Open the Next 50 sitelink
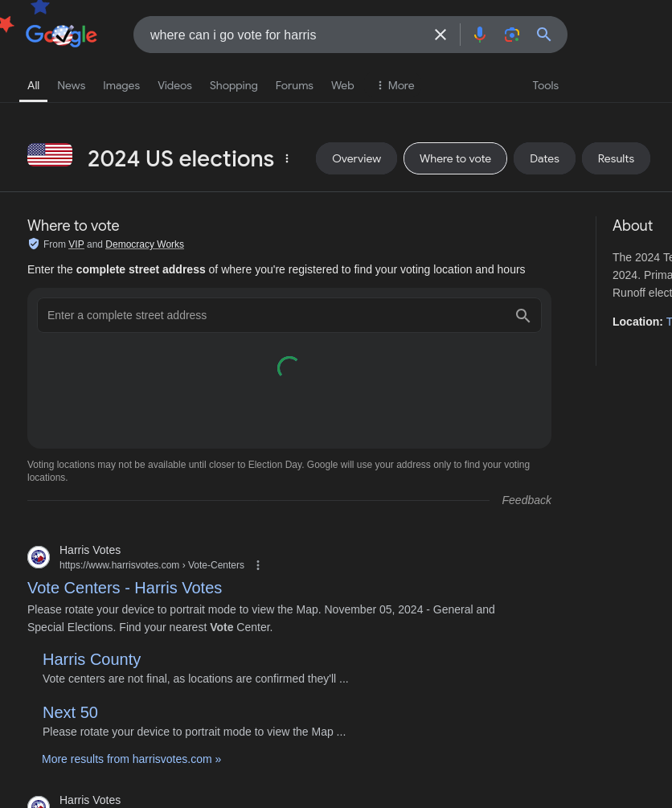The width and height of the screenshot is (672, 808). [70, 712]
